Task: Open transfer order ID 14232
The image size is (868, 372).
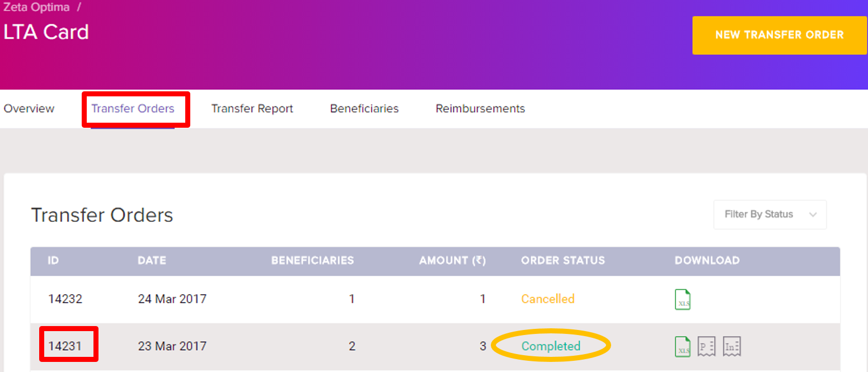Action: tap(65, 299)
